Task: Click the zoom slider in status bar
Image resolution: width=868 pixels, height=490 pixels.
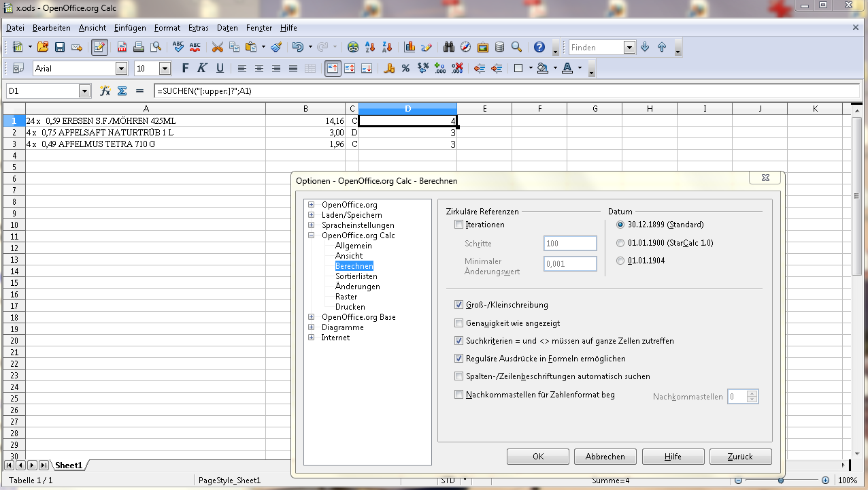Action: click(780, 480)
